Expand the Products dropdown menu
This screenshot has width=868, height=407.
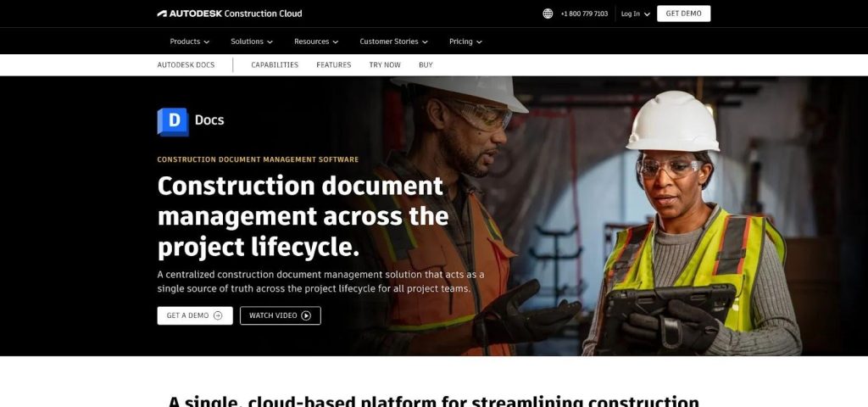(190, 42)
